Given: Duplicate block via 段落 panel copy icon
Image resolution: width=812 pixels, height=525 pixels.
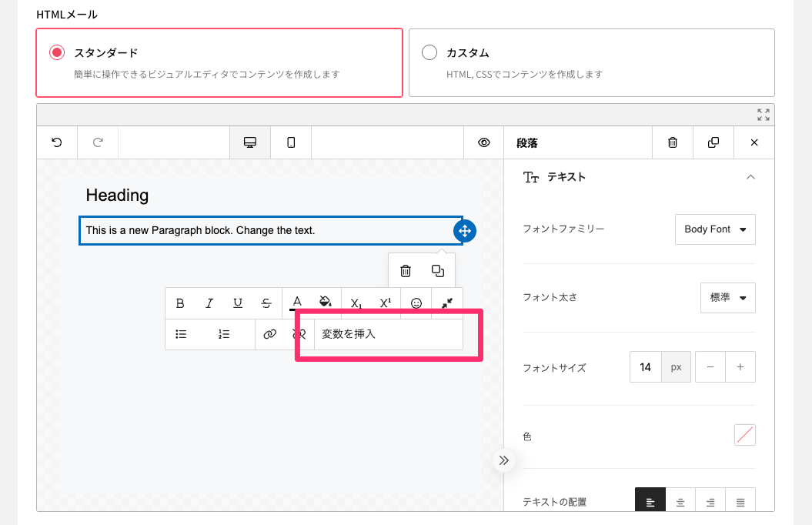Looking at the screenshot, I should pos(713,142).
